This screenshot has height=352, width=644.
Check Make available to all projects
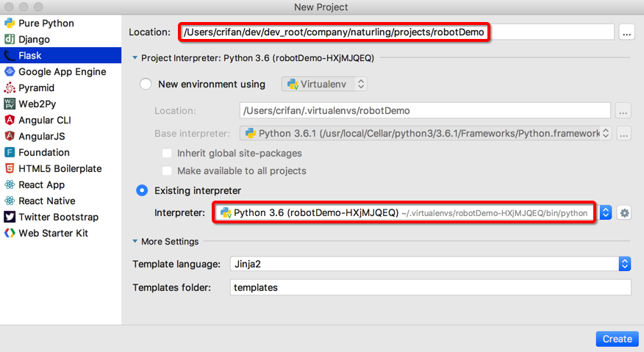[168, 170]
